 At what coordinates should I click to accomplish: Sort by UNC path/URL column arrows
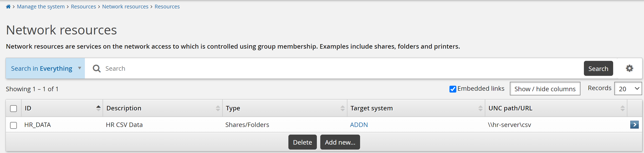(622, 108)
